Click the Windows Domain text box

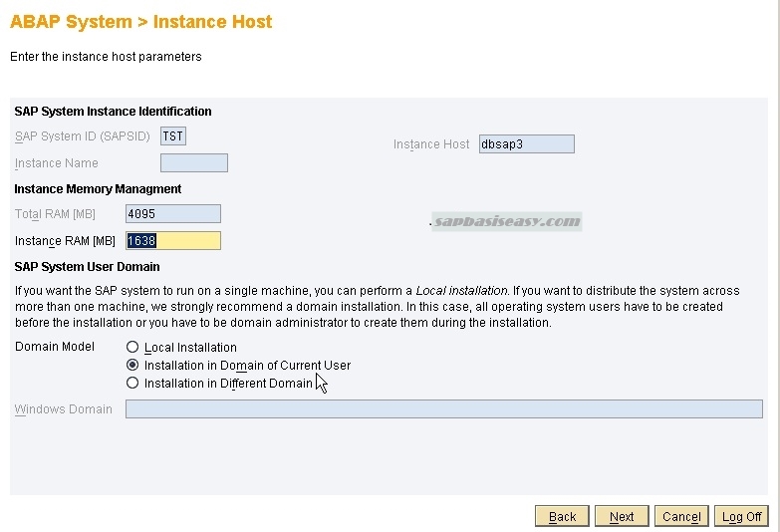click(443, 409)
